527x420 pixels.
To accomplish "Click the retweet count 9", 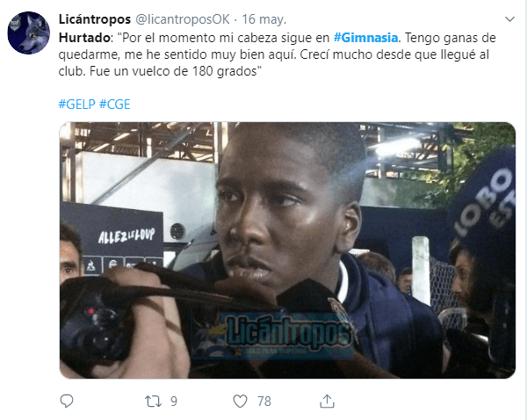I will pyautogui.click(x=173, y=402).
